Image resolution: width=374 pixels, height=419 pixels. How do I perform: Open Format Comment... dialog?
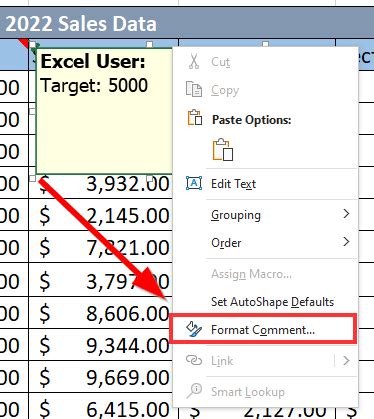click(x=263, y=329)
